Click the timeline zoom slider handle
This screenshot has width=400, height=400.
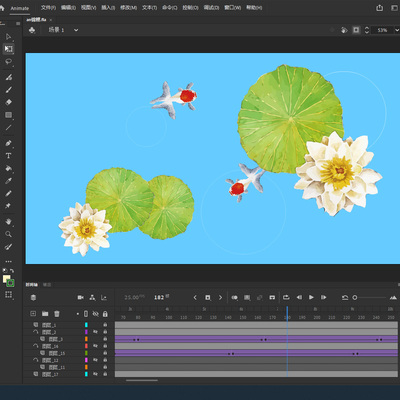click(x=355, y=297)
